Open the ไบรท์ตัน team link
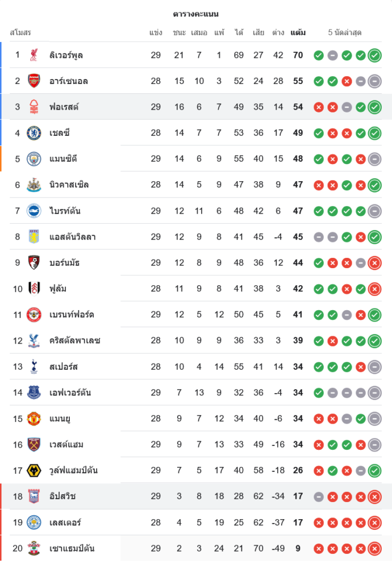Screen dimensions: 392x568 click(x=65, y=211)
